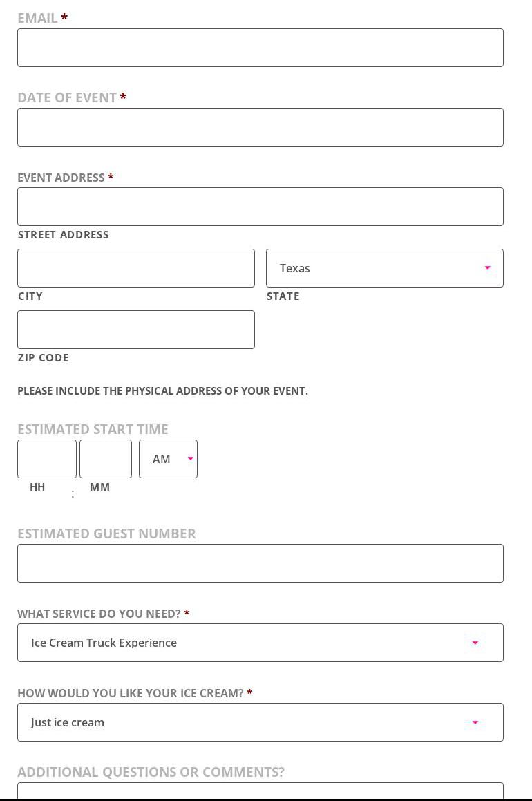
Task: Open the State dropdown showing Texas
Action: point(384,268)
